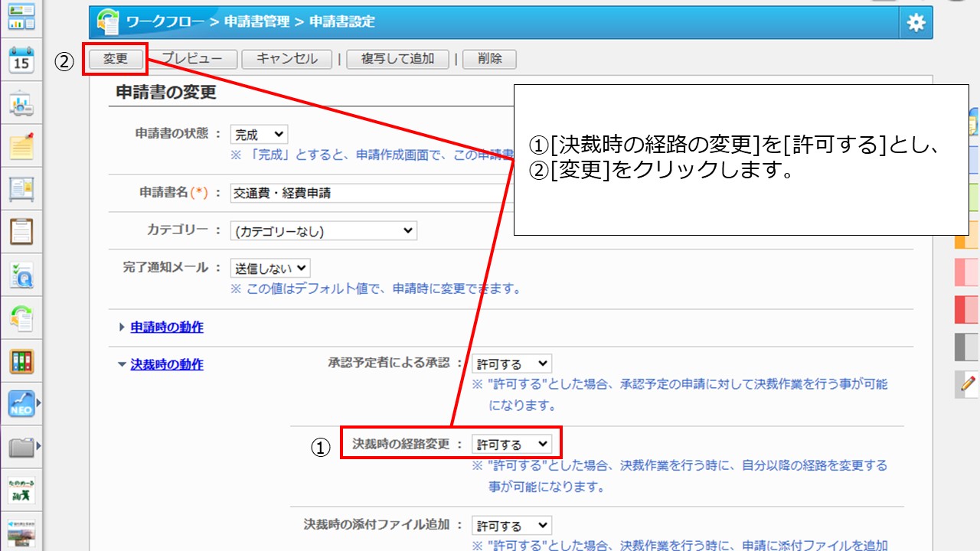This screenshot has width=980, height=551.
Task: Click the yellow sticky note sidebar icon
Action: coord(21,145)
